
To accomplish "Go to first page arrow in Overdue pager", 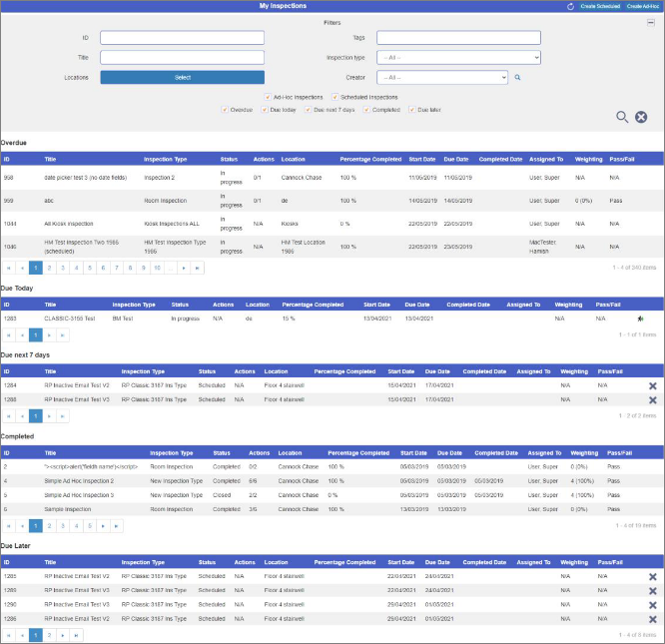I will pyautogui.click(x=8, y=268).
